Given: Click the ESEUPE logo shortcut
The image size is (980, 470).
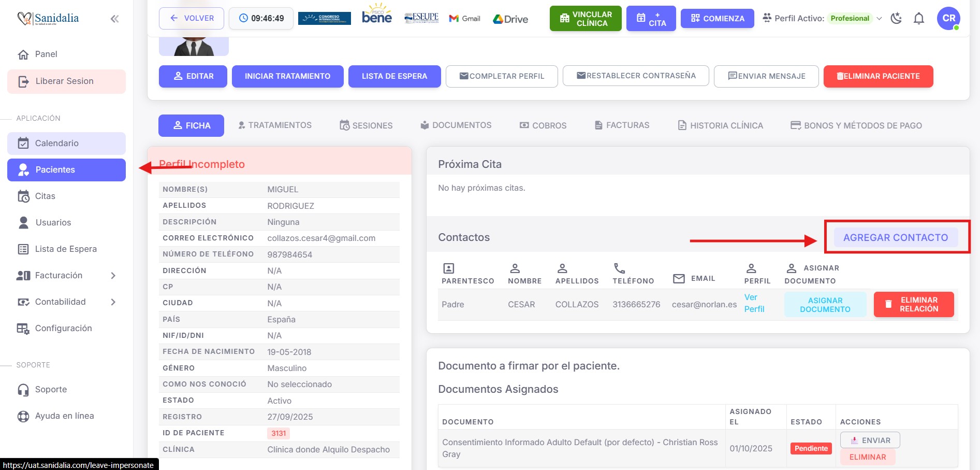Looking at the screenshot, I should [x=421, y=18].
